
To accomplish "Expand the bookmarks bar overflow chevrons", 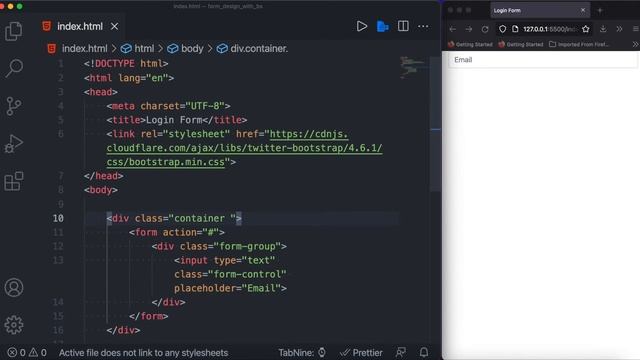I will pos(635,44).
